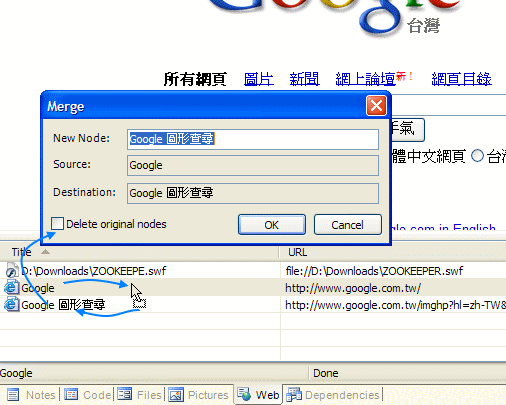Click the URL column header

point(393,252)
